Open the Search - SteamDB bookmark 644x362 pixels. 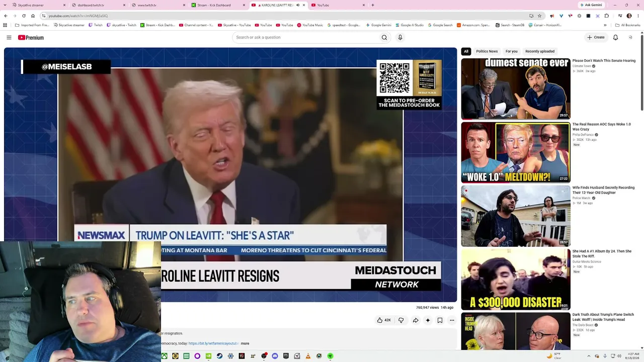tap(510, 25)
